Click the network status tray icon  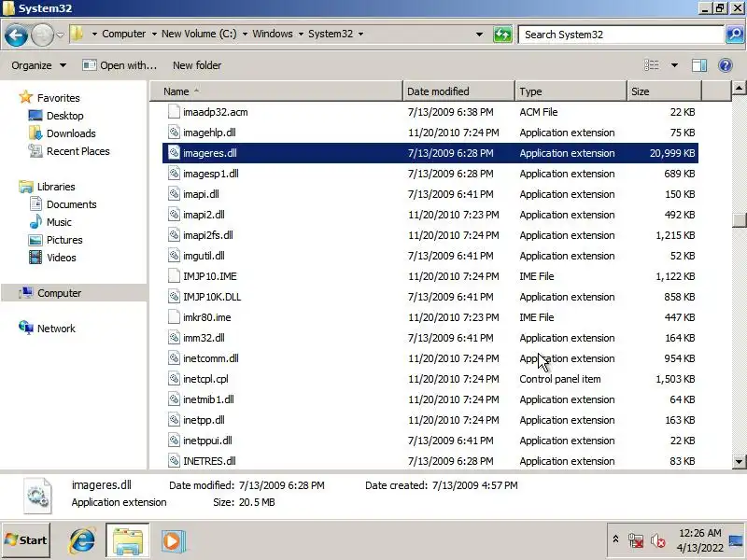[635, 541]
